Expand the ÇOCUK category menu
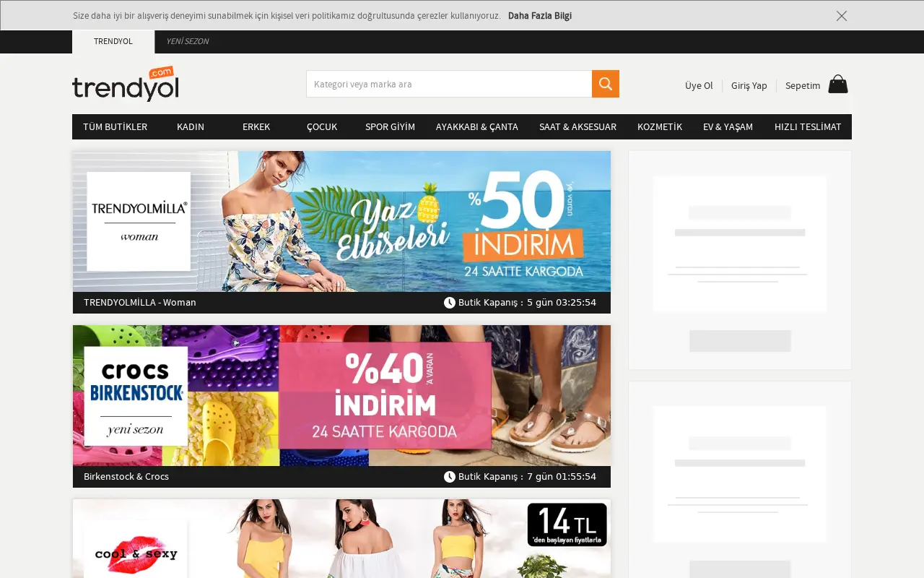The height and width of the screenshot is (578, 924). click(322, 126)
